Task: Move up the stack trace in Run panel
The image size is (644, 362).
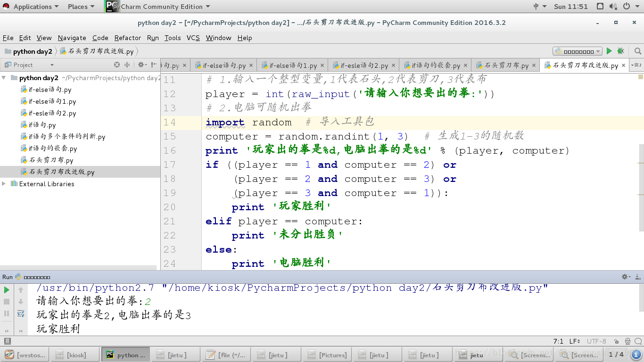Action: pos(21,290)
